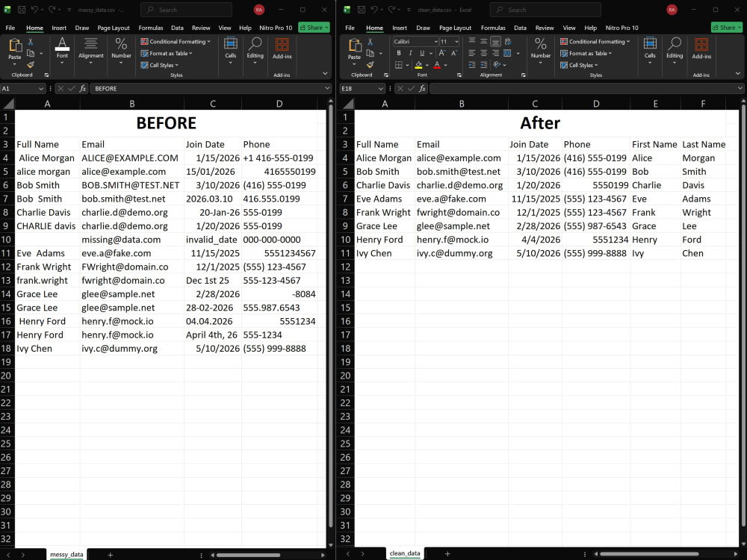747x560 pixels.
Task: Click Editing button in messy_data ribbon
Action: pyautogui.click(x=255, y=51)
